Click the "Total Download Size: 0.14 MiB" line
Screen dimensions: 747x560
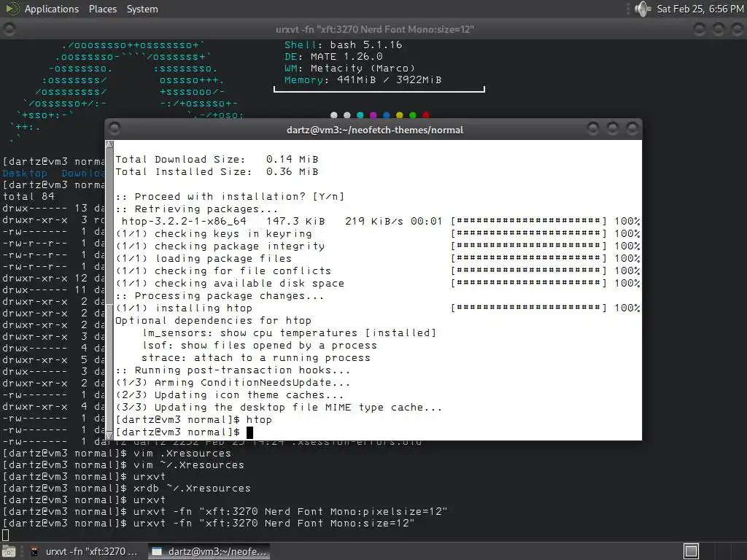click(217, 160)
